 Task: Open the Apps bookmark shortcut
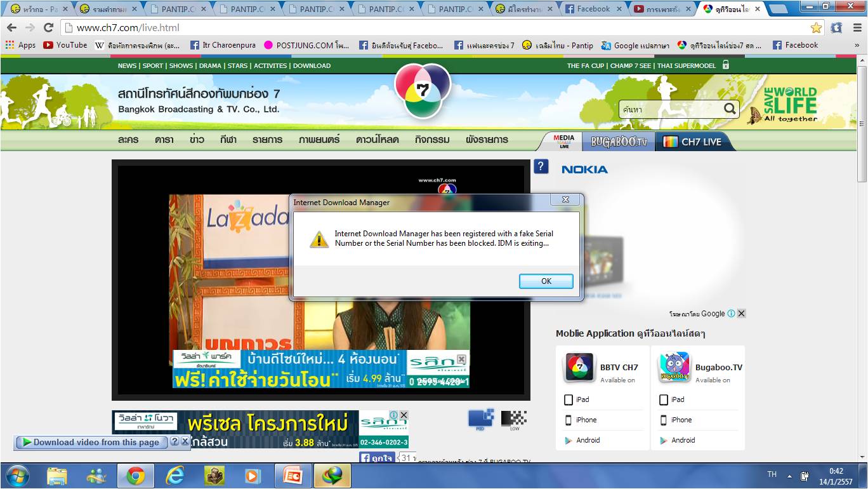pyautogui.click(x=20, y=45)
